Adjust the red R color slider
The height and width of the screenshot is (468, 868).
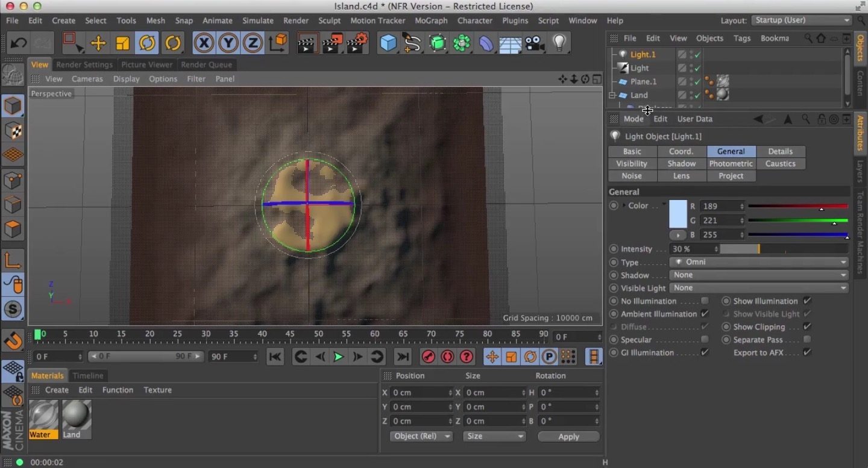point(797,206)
